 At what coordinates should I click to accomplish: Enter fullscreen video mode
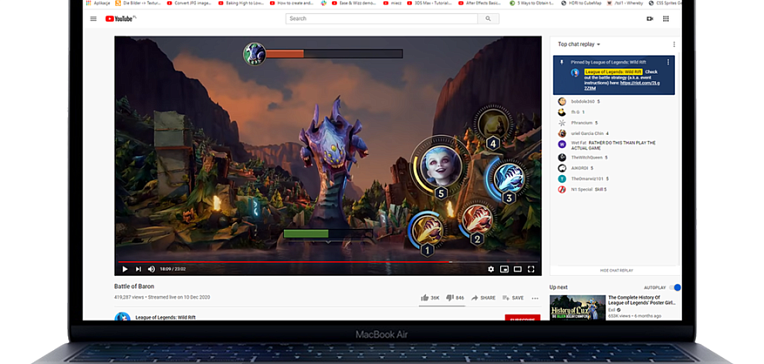coord(531,269)
